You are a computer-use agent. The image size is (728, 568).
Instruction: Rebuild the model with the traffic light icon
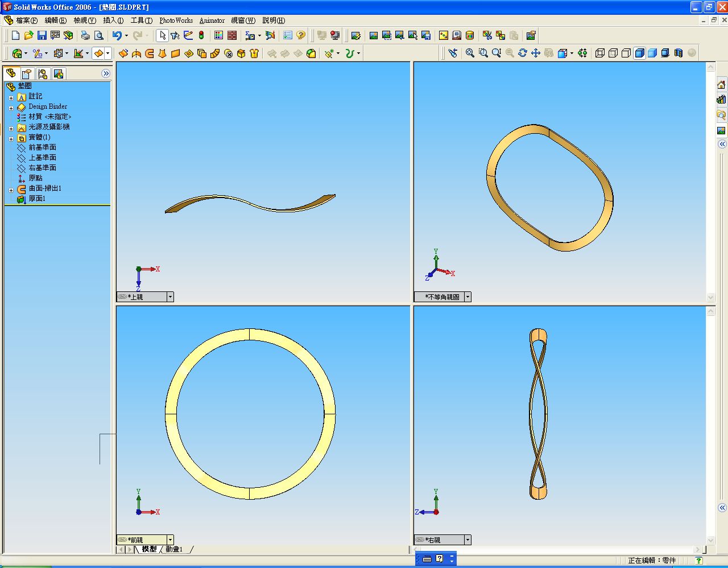click(201, 35)
